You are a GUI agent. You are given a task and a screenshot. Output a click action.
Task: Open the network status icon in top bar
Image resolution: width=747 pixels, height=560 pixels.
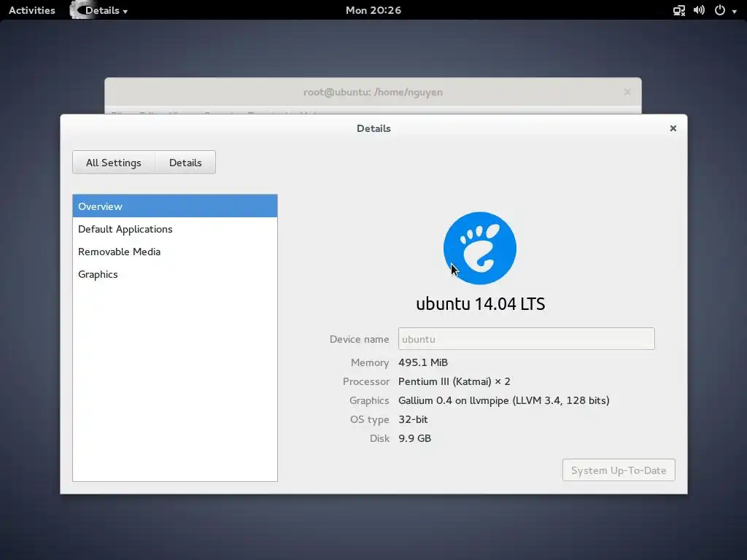tap(679, 10)
